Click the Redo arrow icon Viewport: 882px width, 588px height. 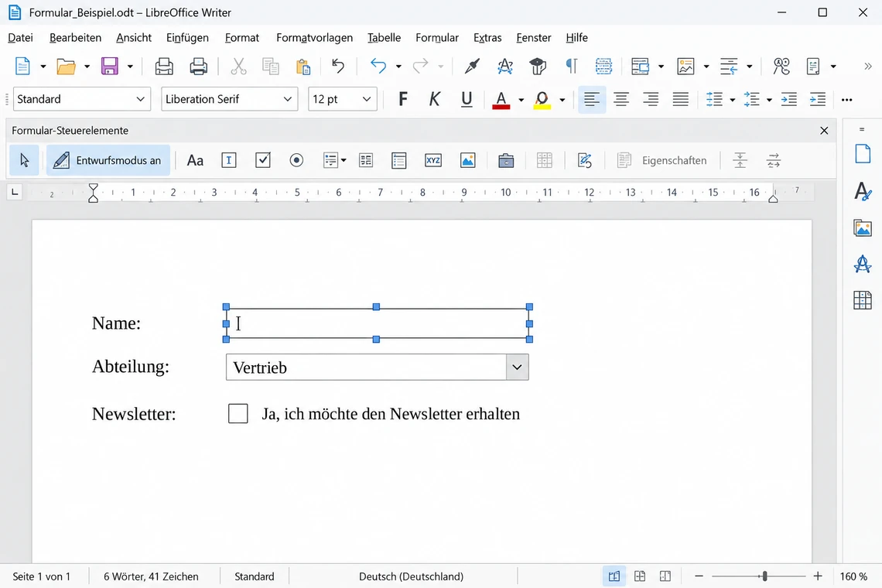(x=420, y=67)
